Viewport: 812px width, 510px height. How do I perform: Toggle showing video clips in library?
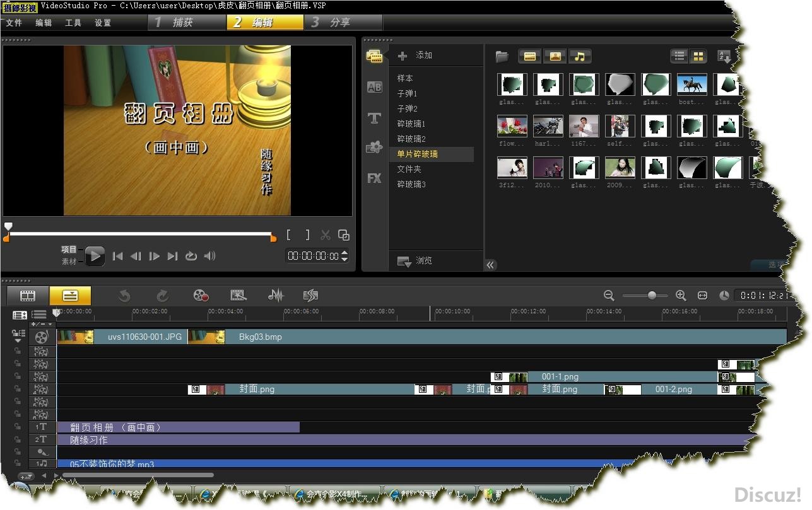(530, 56)
